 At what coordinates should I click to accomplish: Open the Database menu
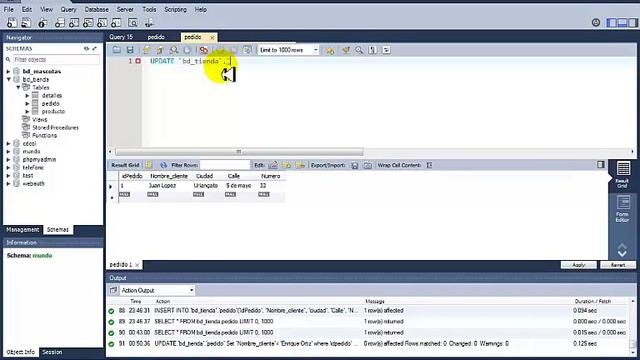[x=97, y=9]
